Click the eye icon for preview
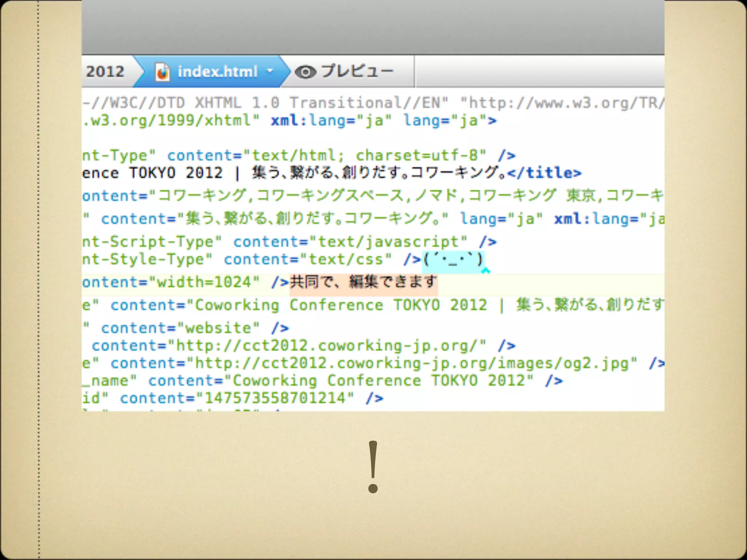This screenshot has height=560, width=747. 305,72
